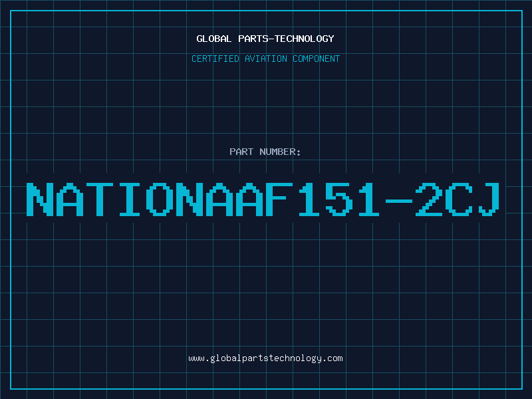Click the GLOBAL PARTS-TECHNOLOGY company title
Image resolution: width=532 pixels, height=399 pixels.
265,39
